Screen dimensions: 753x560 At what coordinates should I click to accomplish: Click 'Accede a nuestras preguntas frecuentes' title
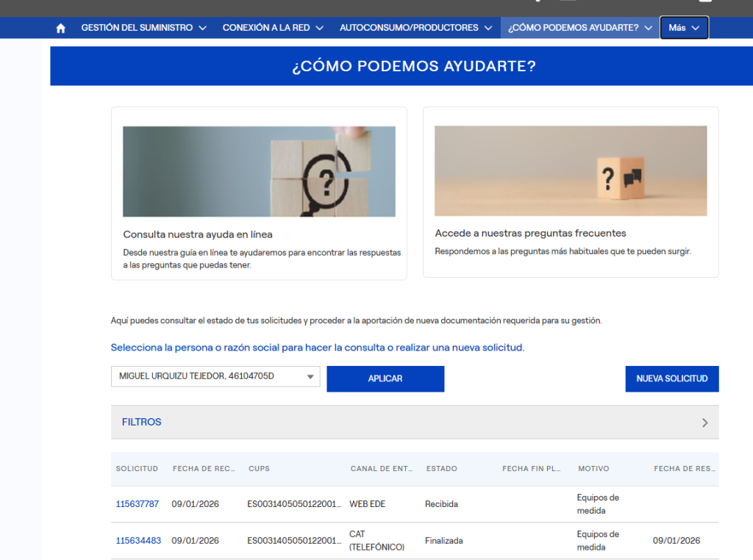[x=530, y=233]
